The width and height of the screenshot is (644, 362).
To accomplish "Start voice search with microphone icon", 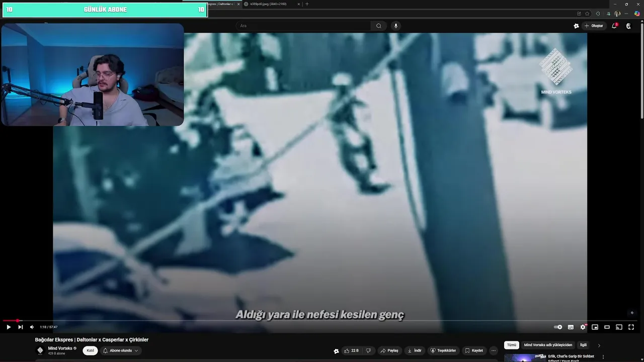I will coord(396,26).
